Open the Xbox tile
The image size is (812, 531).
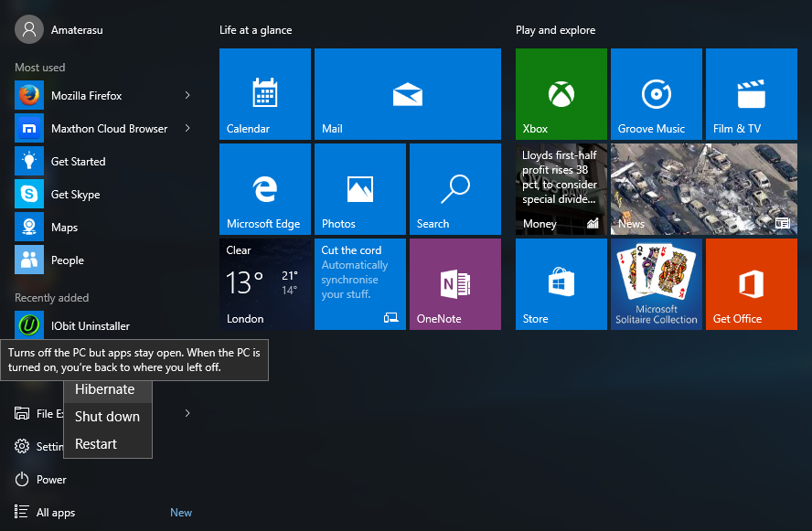click(561, 93)
